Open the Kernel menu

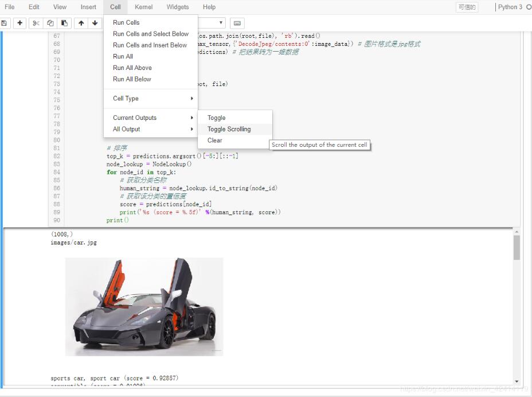point(143,7)
